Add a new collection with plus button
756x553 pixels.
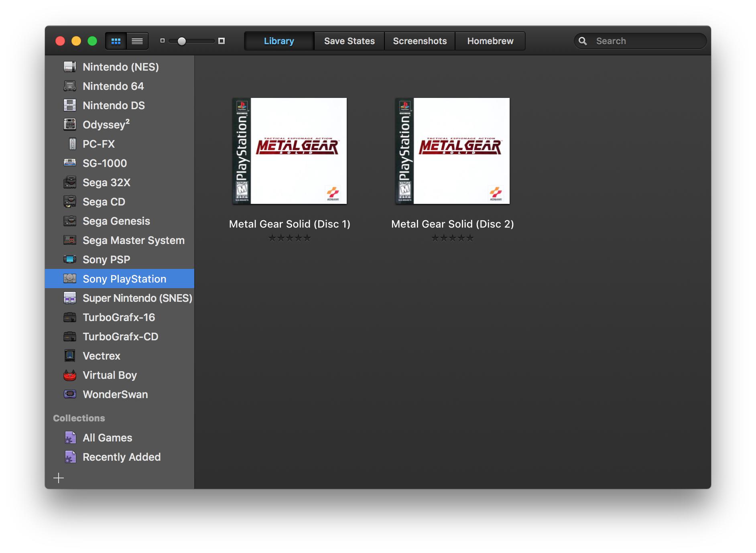coord(59,478)
